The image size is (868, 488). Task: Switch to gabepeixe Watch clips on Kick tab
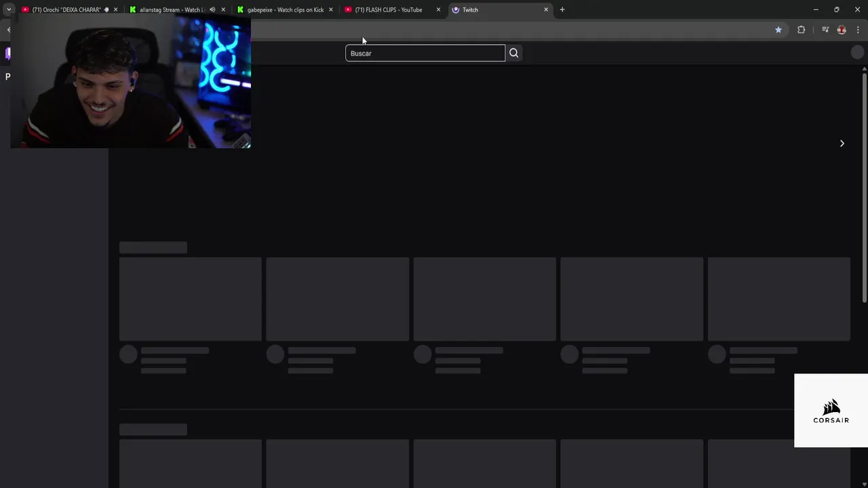pos(285,9)
